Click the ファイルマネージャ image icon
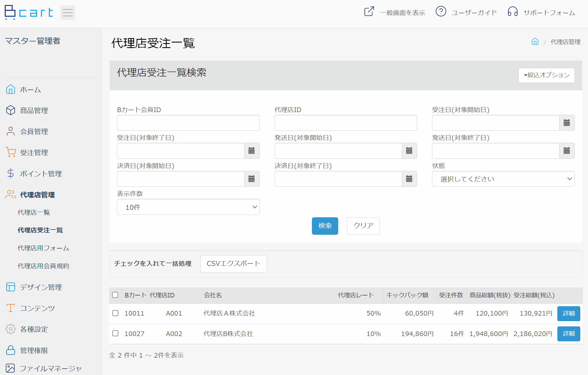The image size is (588, 375). coord(10,368)
